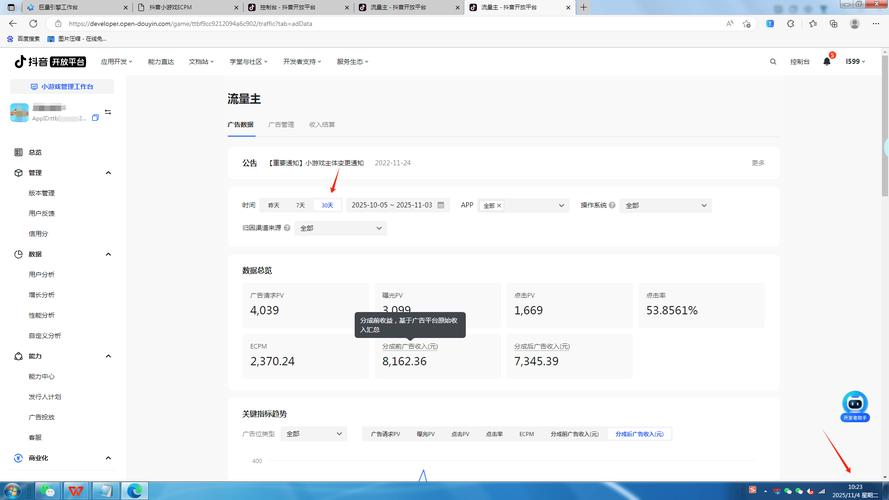Image resolution: width=889 pixels, height=500 pixels.
Task: Open Edge browser icon on the taskbar
Action: point(134,490)
